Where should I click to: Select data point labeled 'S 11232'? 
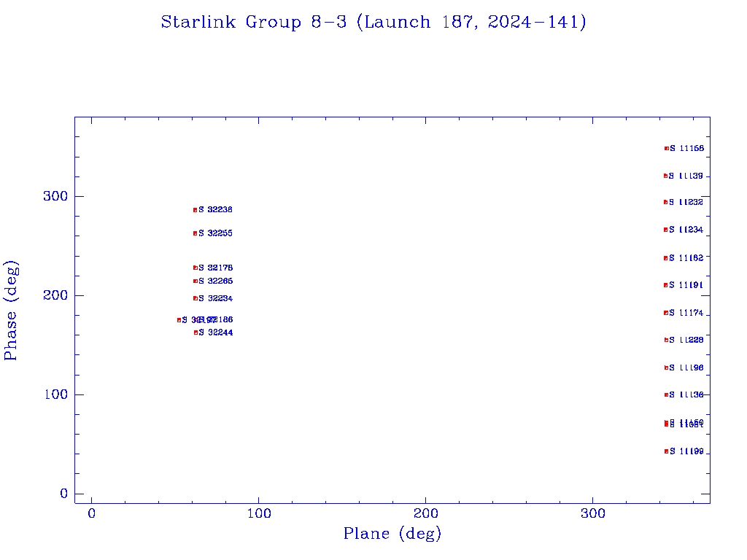coord(665,203)
